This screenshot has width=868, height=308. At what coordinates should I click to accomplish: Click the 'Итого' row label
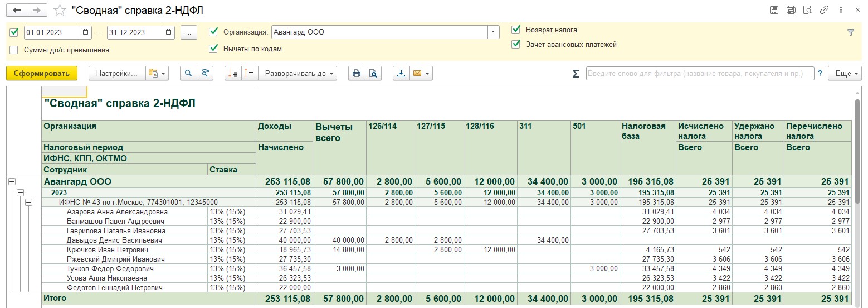[55, 298]
